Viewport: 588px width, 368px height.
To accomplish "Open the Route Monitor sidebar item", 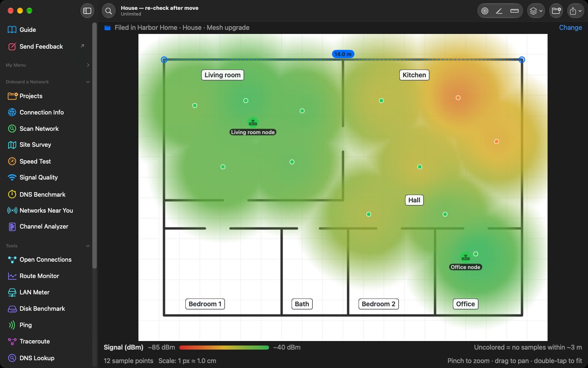I will tap(47, 276).
